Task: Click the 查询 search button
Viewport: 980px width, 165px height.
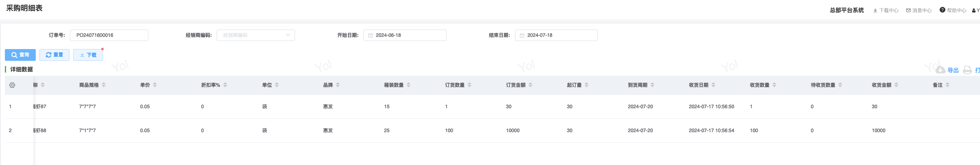Action: coord(20,55)
